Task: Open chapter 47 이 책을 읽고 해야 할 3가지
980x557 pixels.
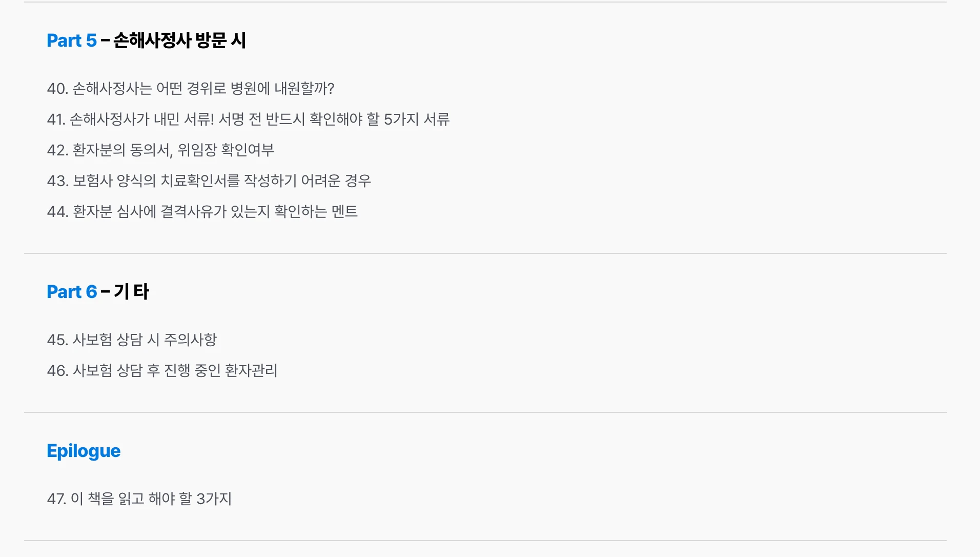Action: (139, 499)
